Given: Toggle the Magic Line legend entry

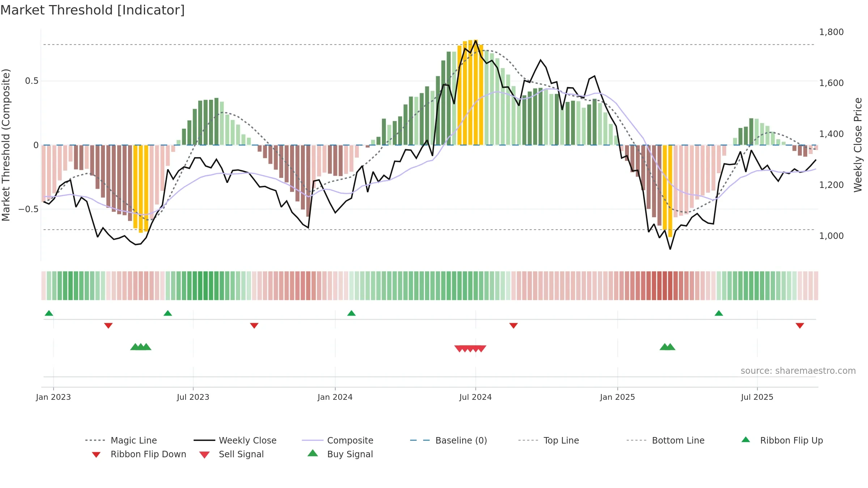Looking at the screenshot, I should tap(121, 440).
